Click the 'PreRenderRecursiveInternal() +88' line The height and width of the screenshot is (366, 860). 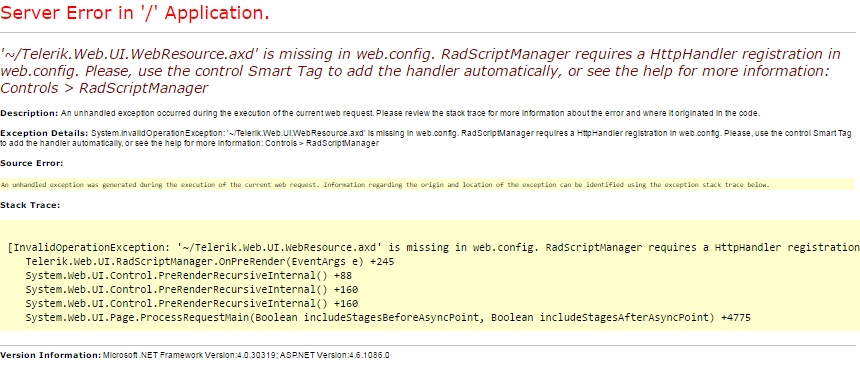189,275
